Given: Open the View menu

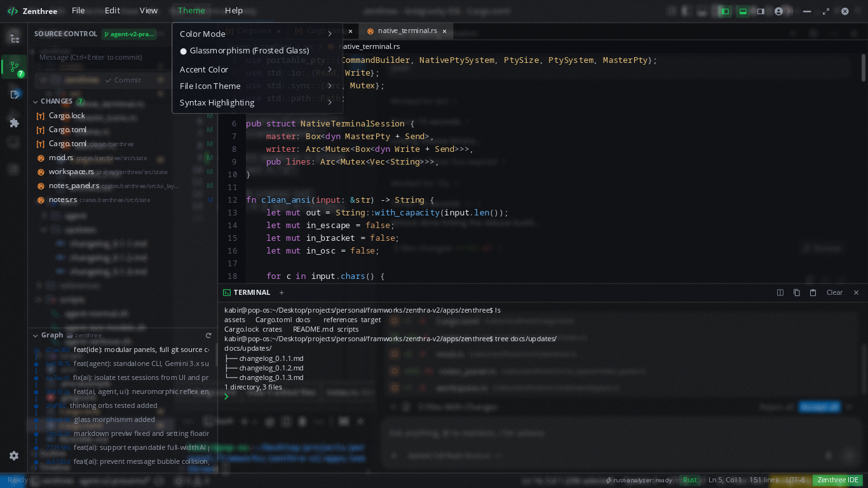Looking at the screenshot, I should click(x=149, y=10).
